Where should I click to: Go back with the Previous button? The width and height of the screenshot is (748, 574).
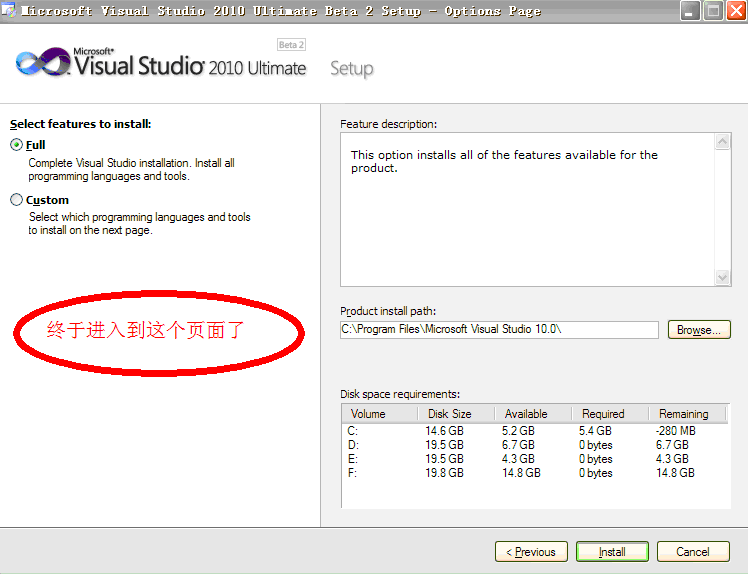531,552
